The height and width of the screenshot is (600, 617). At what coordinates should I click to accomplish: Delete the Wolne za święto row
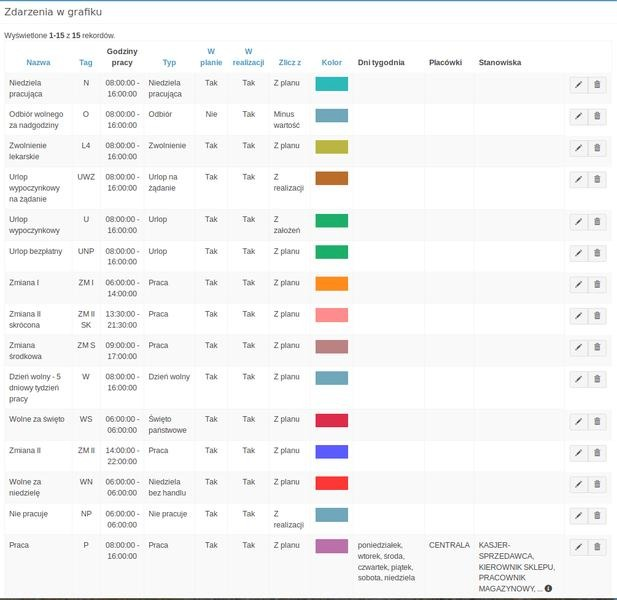(597, 421)
